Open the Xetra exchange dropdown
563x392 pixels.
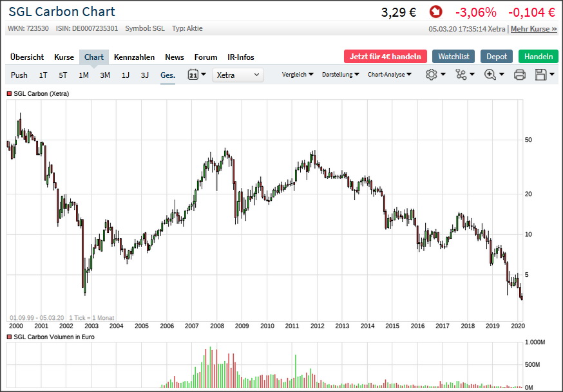tap(239, 75)
